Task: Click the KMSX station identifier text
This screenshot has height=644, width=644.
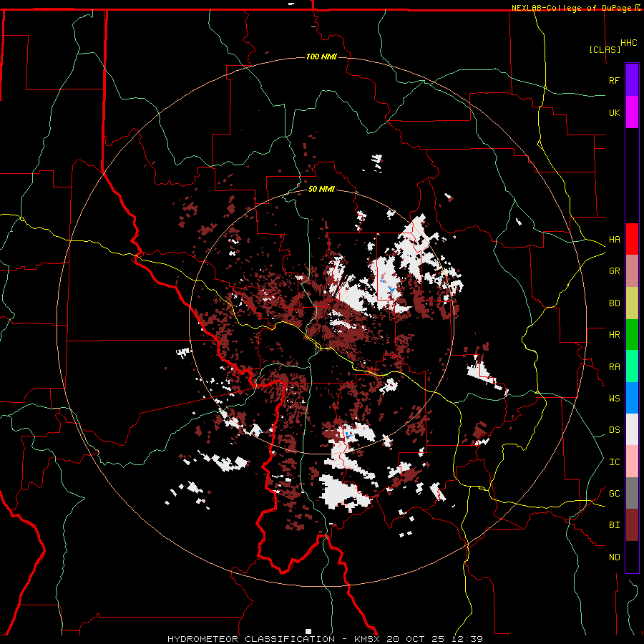Action: point(368,639)
